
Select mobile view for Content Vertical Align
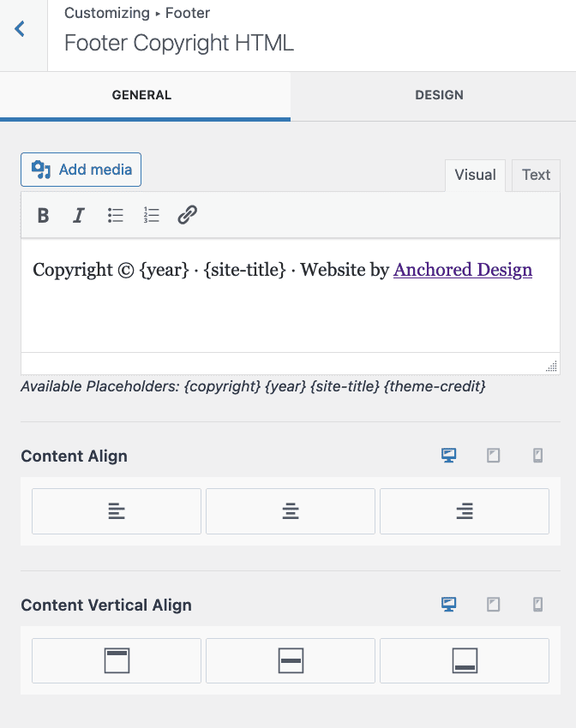tap(538, 605)
